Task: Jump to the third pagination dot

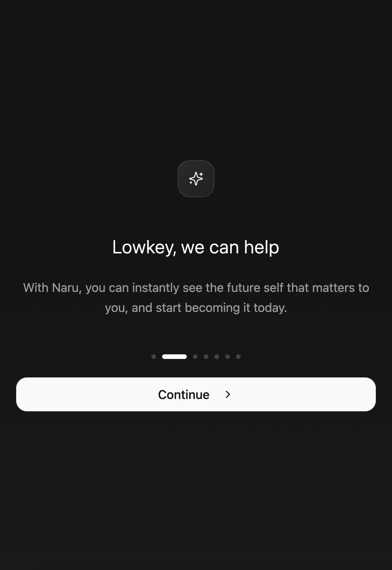Action: [195, 357]
